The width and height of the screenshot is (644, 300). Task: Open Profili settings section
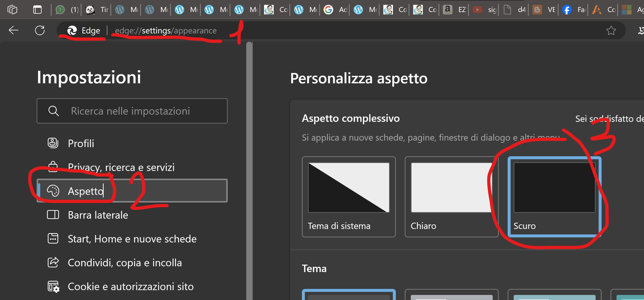click(x=81, y=143)
